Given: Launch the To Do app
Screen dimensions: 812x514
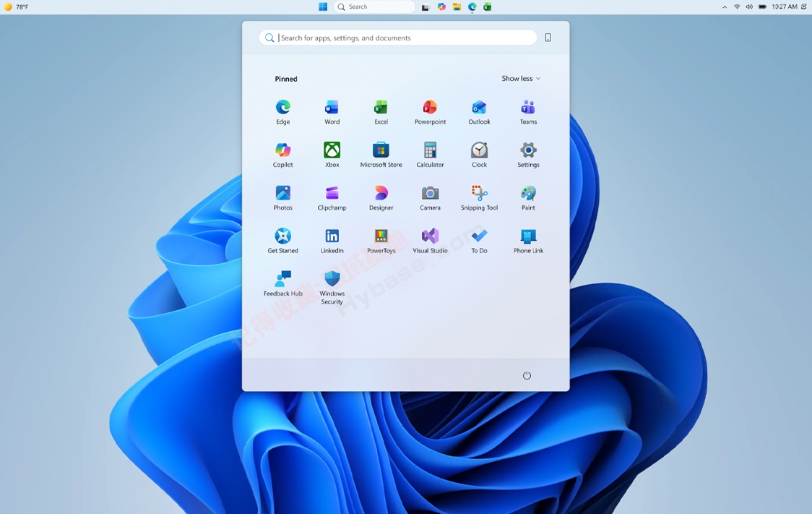Looking at the screenshot, I should coord(479,241).
